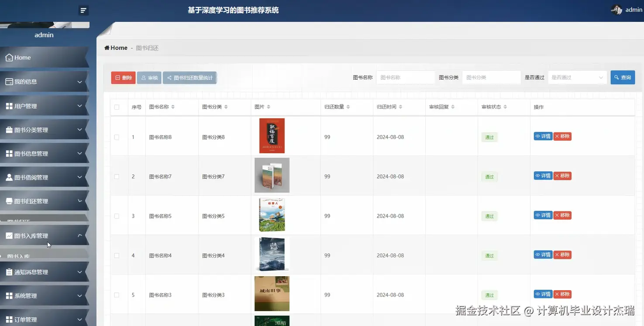Click 移除 for 图书名称7
644x326 pixels.
562,176
